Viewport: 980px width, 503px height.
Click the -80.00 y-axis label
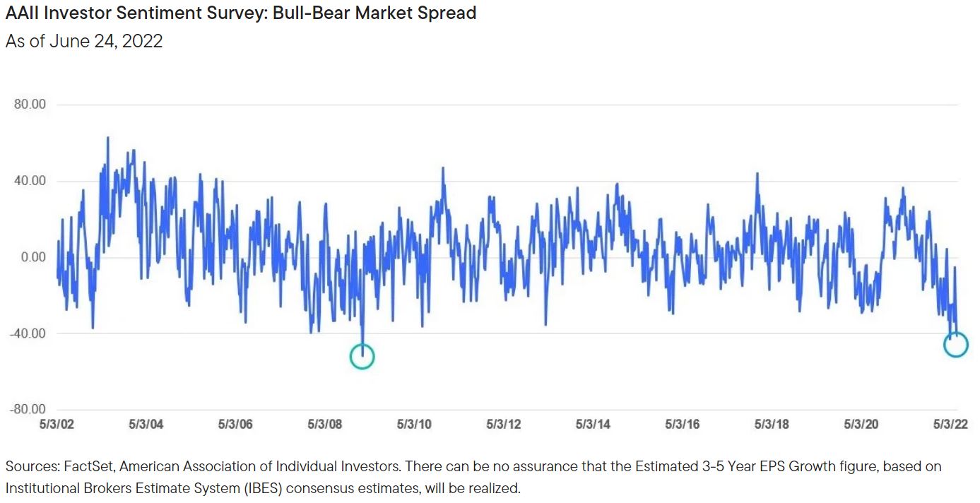click(x=28, y=410)
